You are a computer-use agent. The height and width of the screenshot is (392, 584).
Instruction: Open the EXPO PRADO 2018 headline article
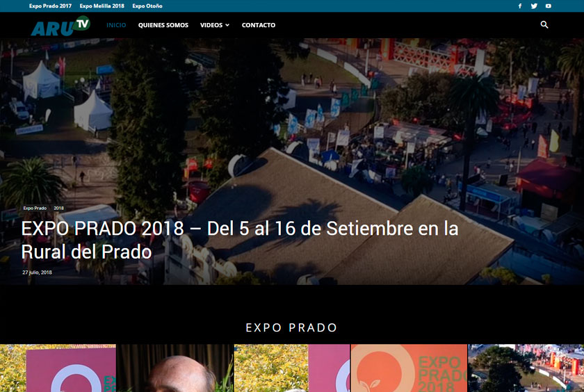pos(239,240)
